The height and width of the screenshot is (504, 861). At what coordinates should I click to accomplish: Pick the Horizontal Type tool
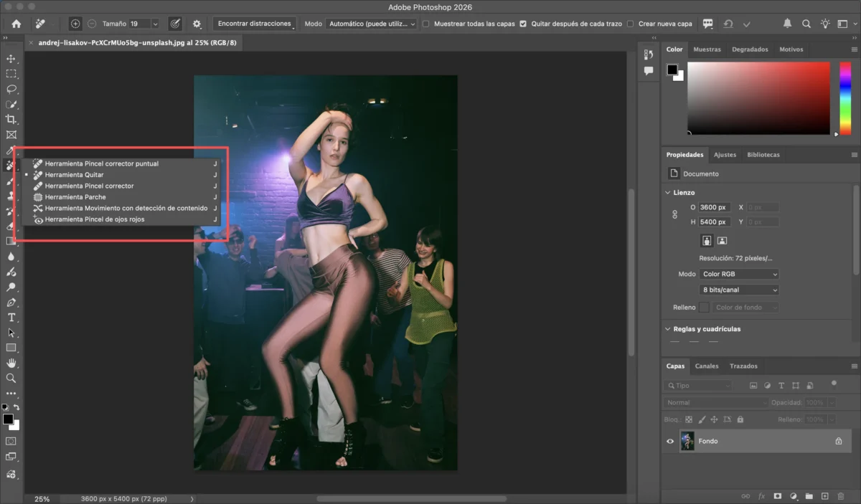(11, 318)
